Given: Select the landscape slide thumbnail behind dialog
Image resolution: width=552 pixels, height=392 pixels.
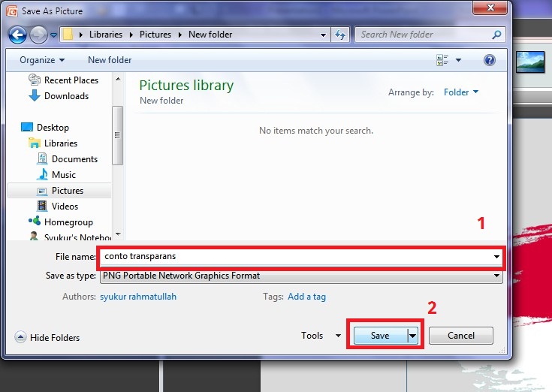Looking at the screenshot, I should click(529, 62).
